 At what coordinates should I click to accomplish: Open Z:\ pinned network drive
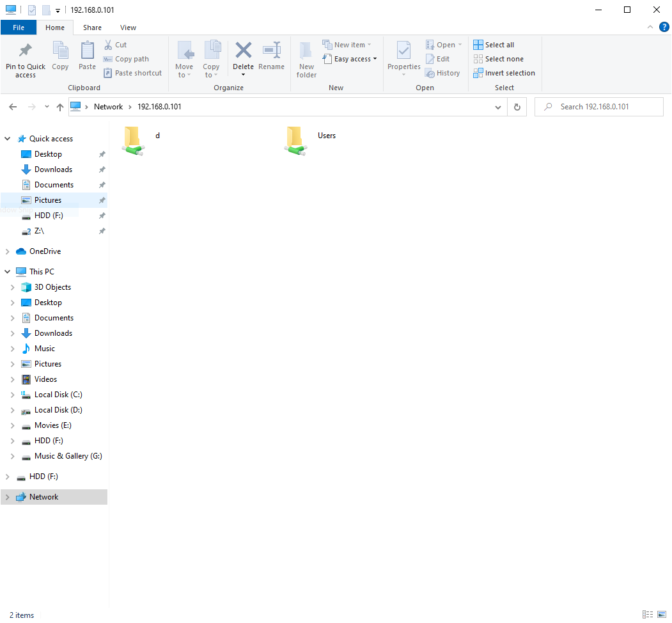[39, 231]
